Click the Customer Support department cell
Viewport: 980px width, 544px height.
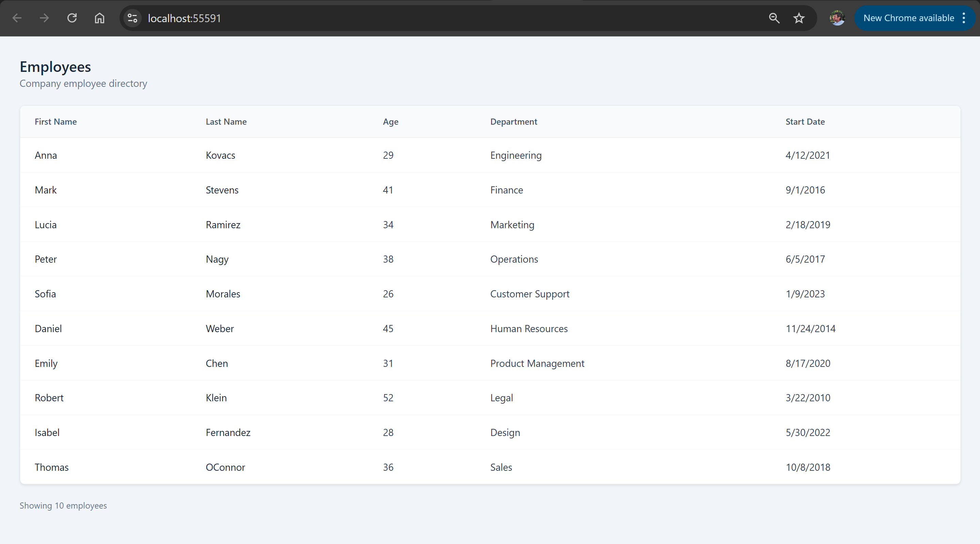point(529,294)
